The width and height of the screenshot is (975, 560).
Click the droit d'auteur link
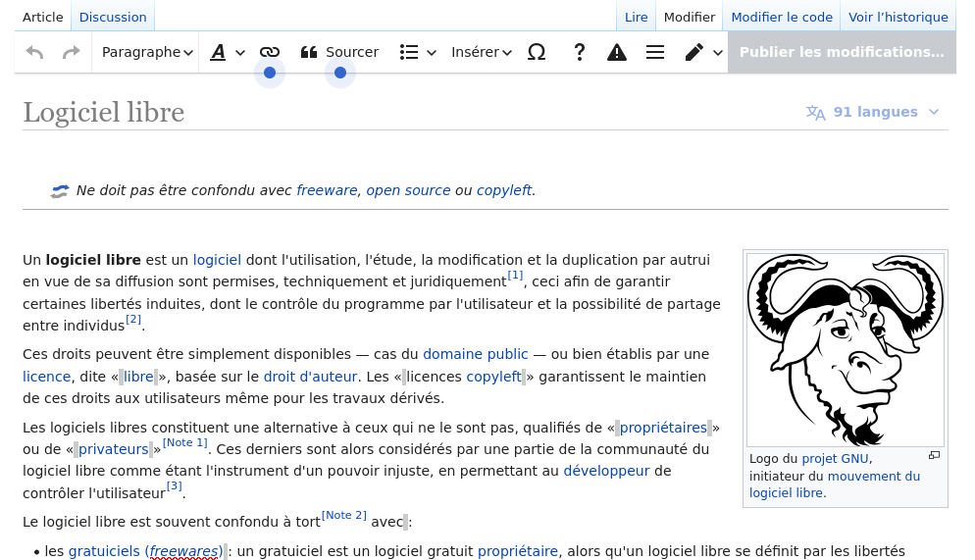(310, 377)
